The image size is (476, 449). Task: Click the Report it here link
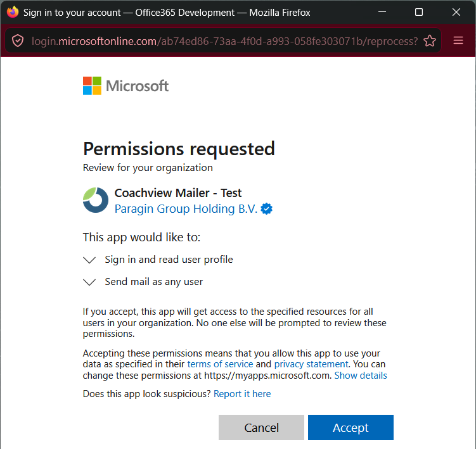click(x=242, y=394)
